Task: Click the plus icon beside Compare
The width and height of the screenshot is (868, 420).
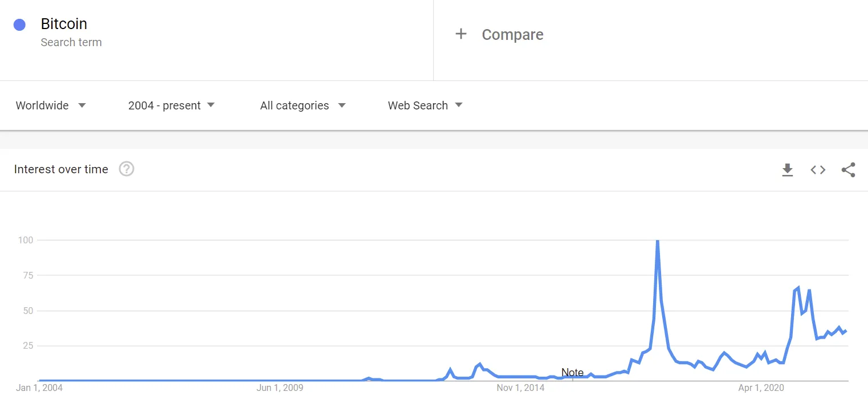Action: point(461,34)
